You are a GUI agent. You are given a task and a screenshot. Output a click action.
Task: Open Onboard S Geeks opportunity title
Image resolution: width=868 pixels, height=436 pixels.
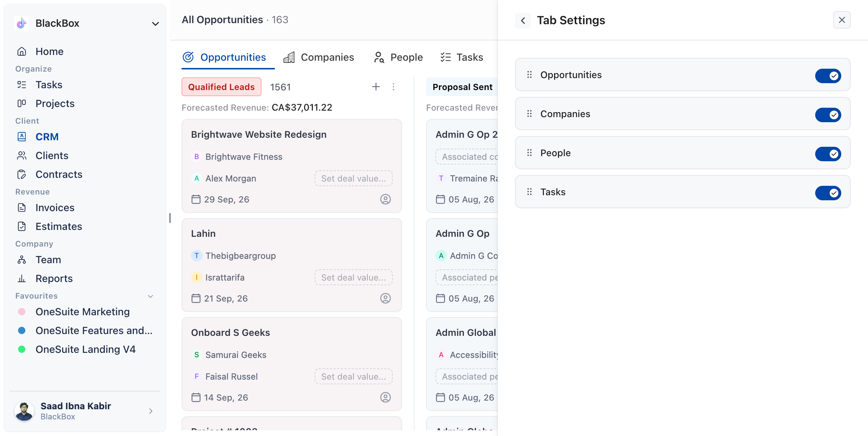pyautogui.click(x=230, y=333)
